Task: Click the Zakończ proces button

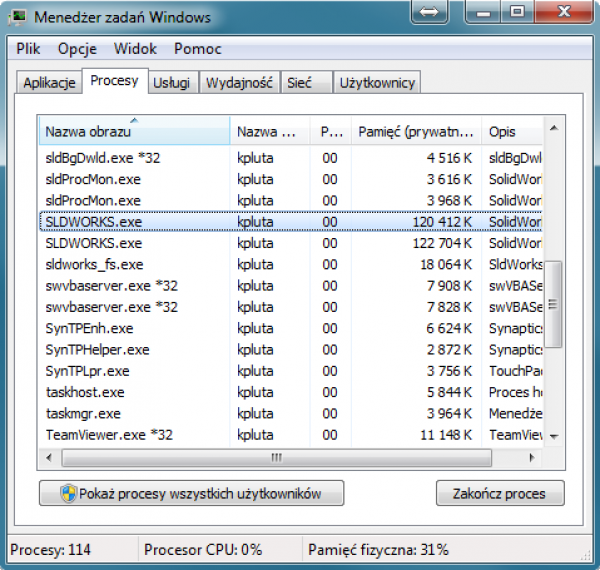Action: tap(500, 493)
